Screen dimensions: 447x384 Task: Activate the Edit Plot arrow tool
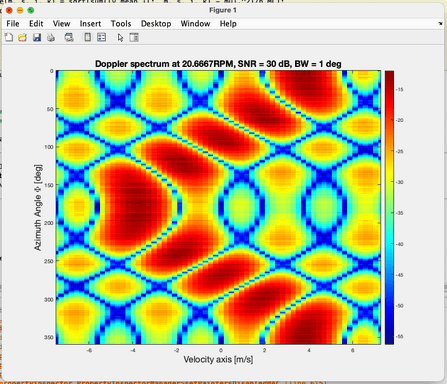[120, 37]
